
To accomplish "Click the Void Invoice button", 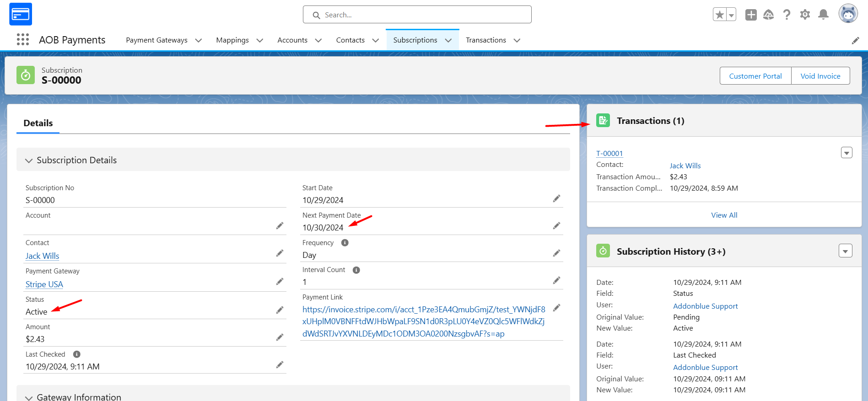I will tap(820, 76).
